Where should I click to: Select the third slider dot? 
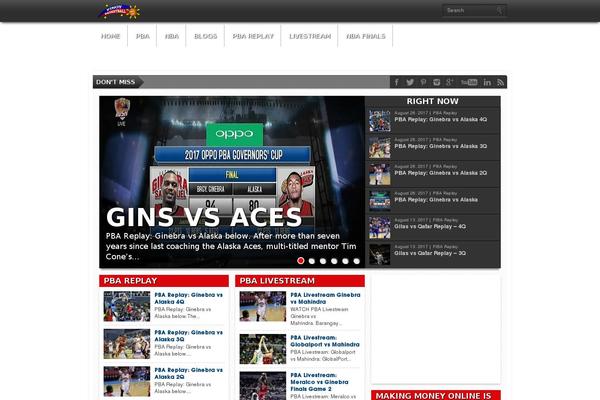(x=323, y=261)
